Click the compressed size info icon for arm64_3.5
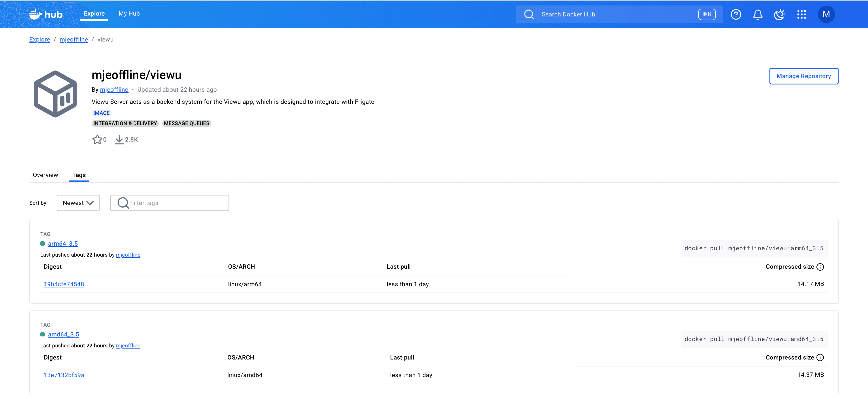This screenshot has width=868, height=399. (x=820, y=267)
